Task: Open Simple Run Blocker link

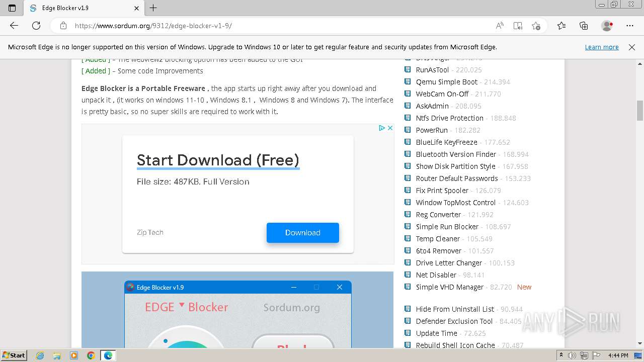Action: tap(447, 227)
